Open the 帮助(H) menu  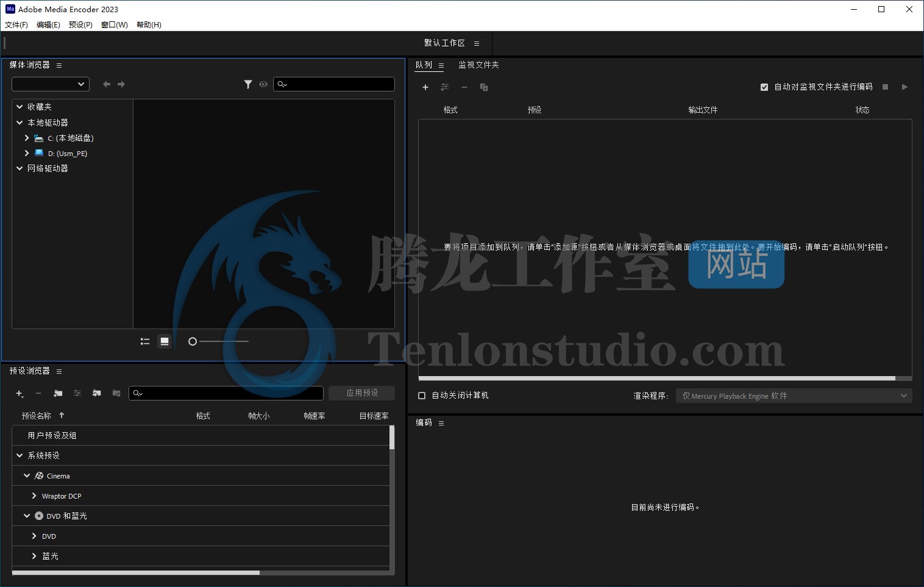click(x=149, y=25)
